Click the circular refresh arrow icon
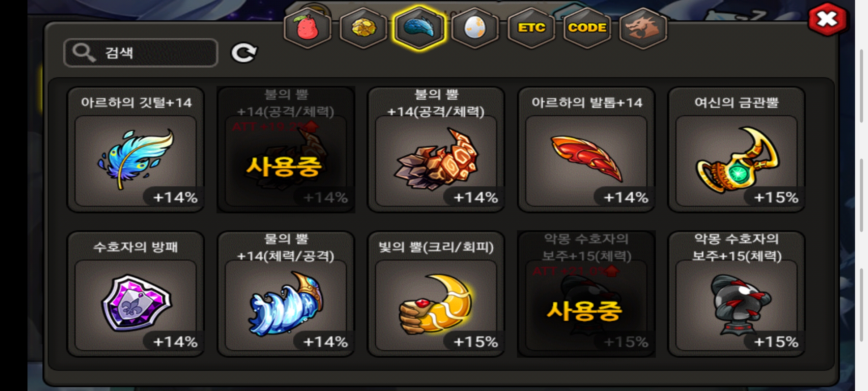Screen dimensions: 868x391 pos(244,53)
